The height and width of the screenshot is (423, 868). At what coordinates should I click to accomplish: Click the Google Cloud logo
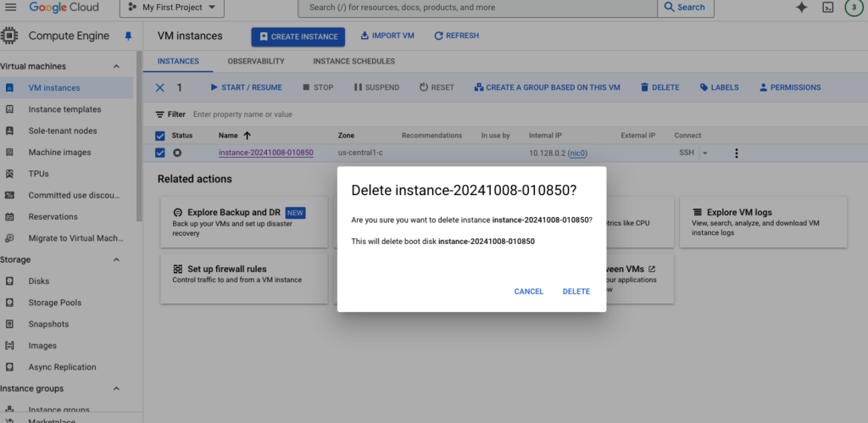64,7
